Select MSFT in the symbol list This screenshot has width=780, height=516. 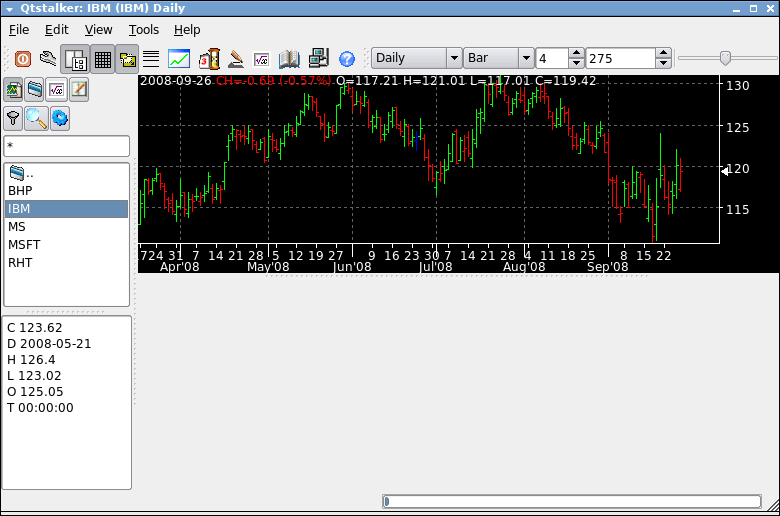(67, 245)
